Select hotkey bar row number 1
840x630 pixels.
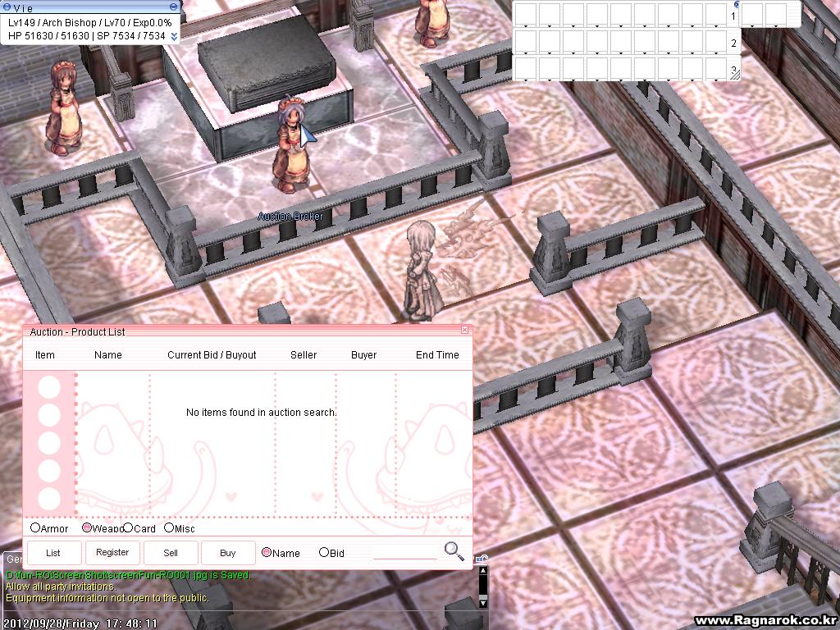pos(733,16)
